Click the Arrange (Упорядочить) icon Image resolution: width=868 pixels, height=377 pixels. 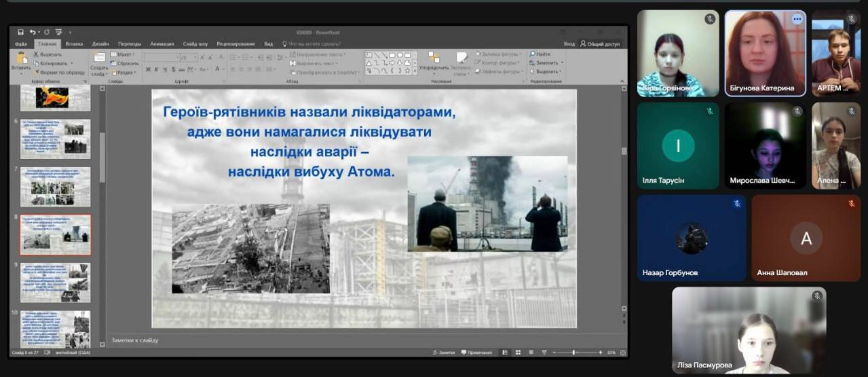coord(434,58)
